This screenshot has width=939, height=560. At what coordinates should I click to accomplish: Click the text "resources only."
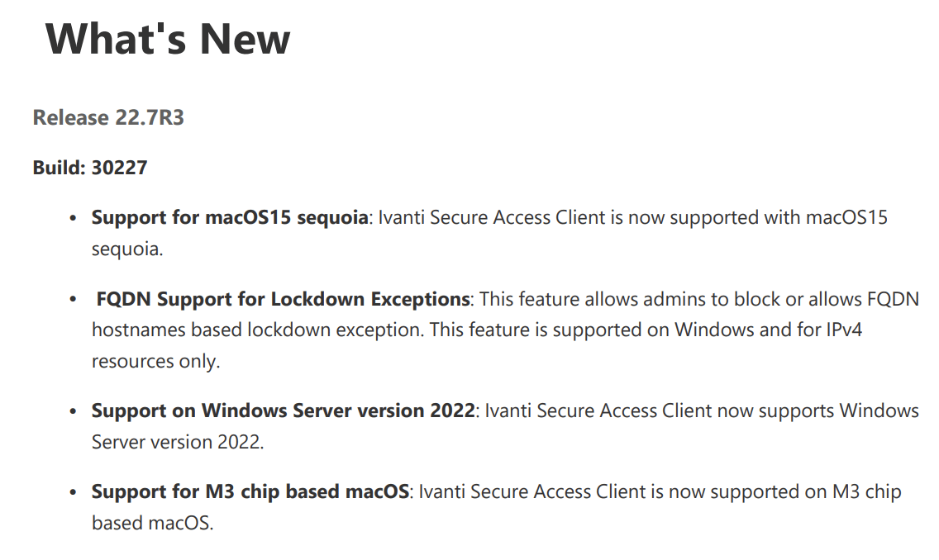155,361
